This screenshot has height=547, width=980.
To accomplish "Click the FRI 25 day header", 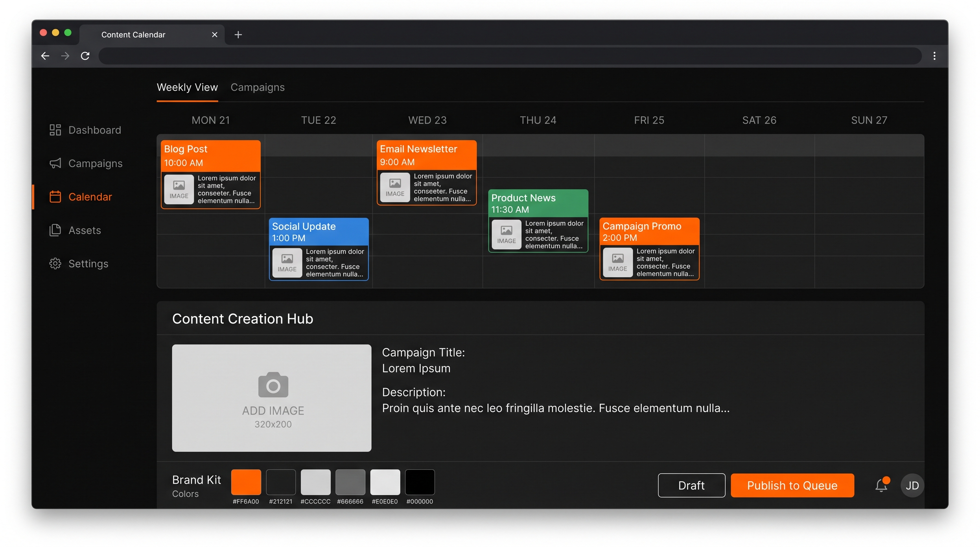I will point(649,120).
